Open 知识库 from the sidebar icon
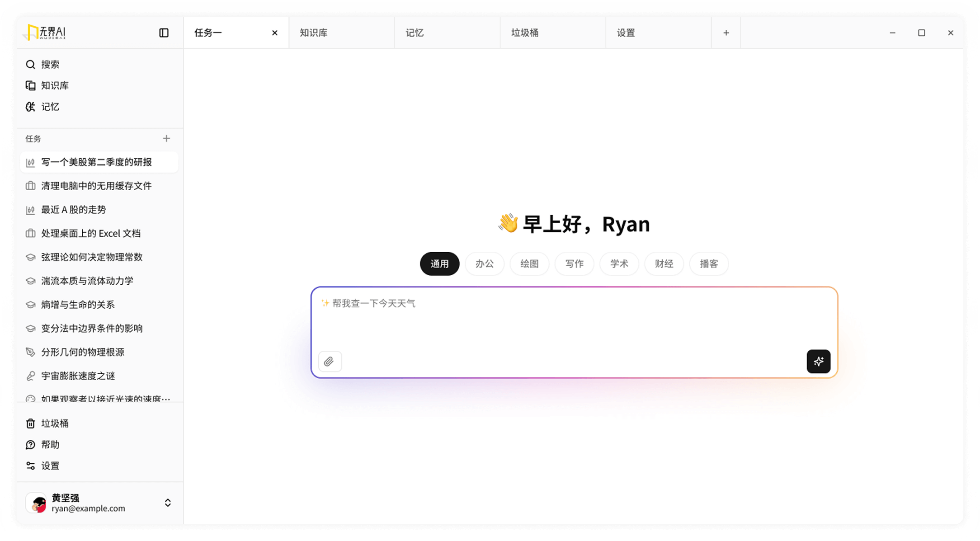This screenshot has width=980, height=541. tap(30, 85)
